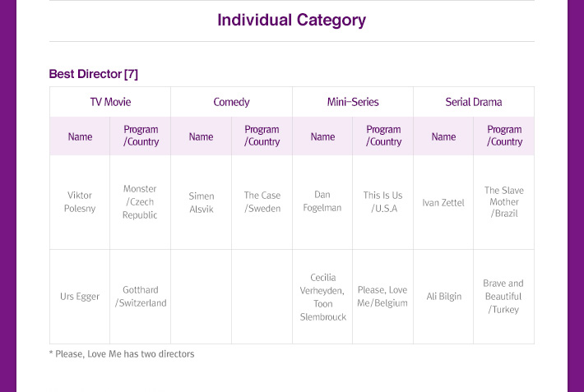Click This Is Us / U.S.A cell
The image size is (584, 392).
(382, 202)
